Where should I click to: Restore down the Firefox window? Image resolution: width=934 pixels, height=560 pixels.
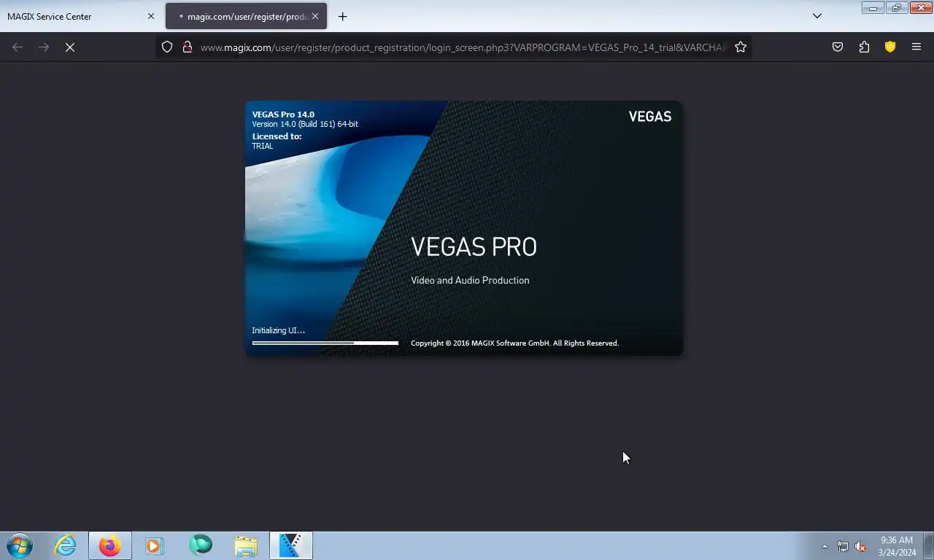(x=897, y=8)
